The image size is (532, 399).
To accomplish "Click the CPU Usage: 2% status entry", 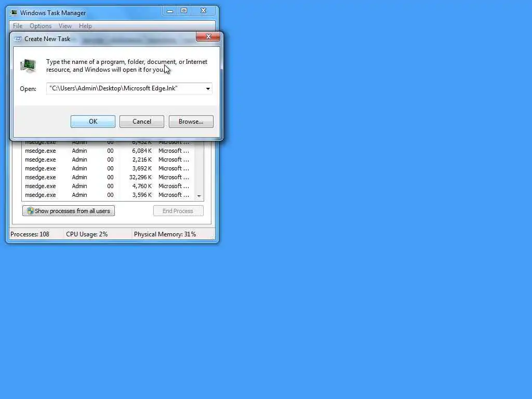I will tap(87, 234).
